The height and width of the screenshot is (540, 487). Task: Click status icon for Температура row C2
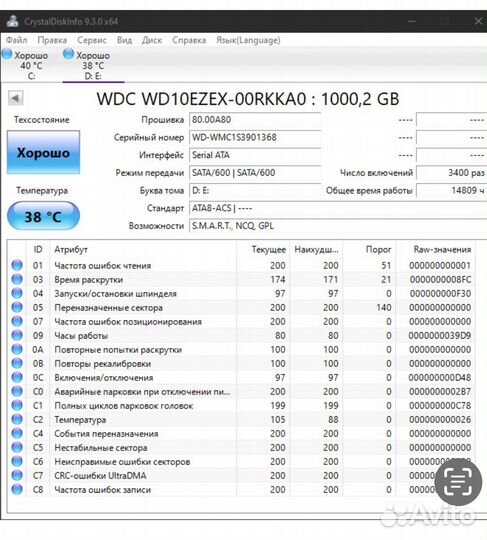click(17, 419)
